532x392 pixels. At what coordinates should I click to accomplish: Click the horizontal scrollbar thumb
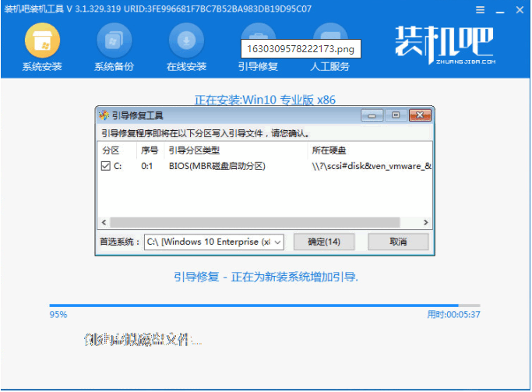(255, 223)
